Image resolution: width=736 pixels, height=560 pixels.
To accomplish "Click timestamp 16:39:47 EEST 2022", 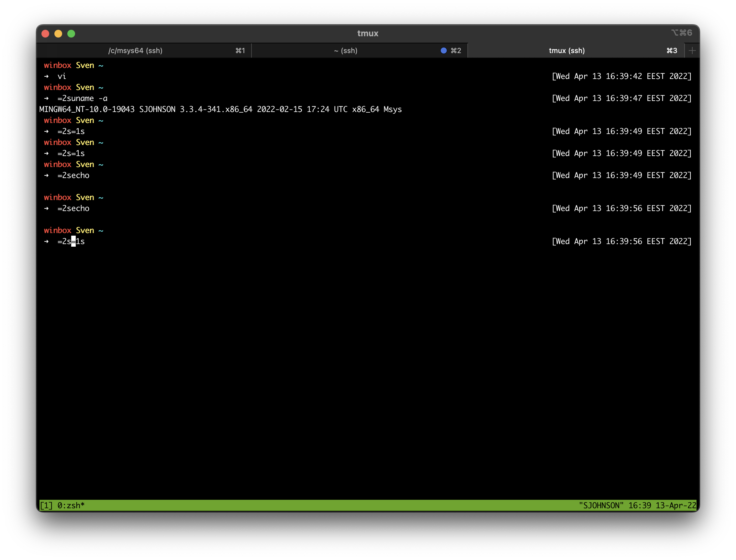I will [622, 98].
